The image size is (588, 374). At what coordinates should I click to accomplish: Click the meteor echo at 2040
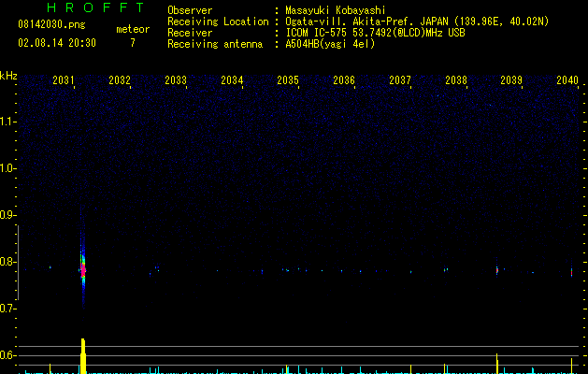(571, 271)
